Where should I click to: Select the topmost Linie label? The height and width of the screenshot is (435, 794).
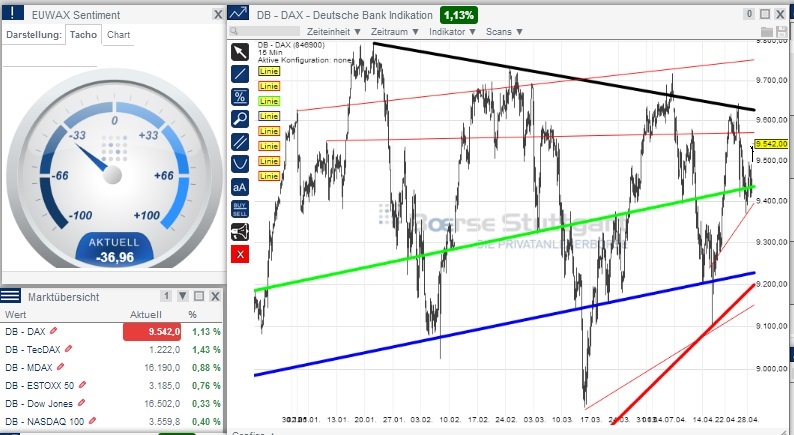coord(269,71)
